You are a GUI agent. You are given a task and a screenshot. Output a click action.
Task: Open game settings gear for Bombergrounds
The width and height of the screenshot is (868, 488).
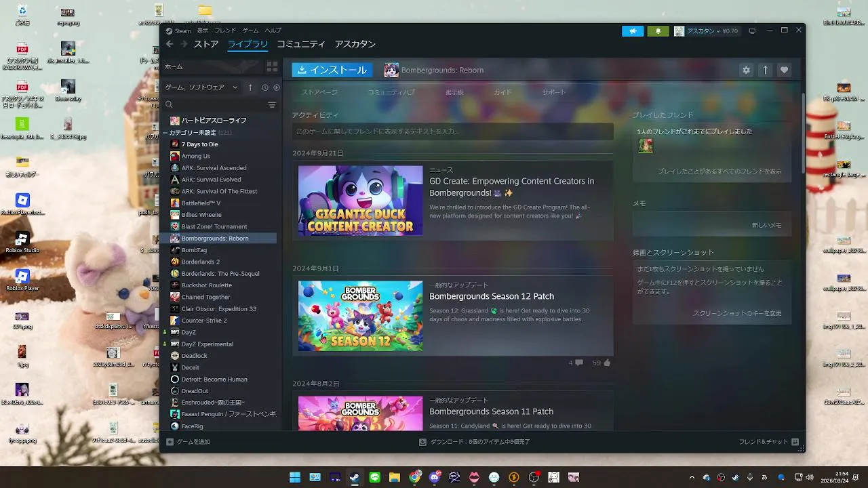[746, 70]
